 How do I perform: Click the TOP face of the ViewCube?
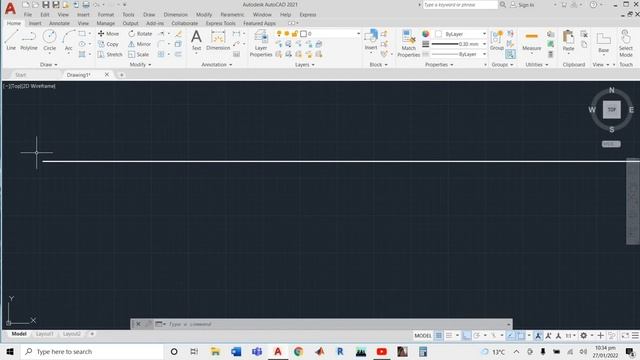coord(611,109)
